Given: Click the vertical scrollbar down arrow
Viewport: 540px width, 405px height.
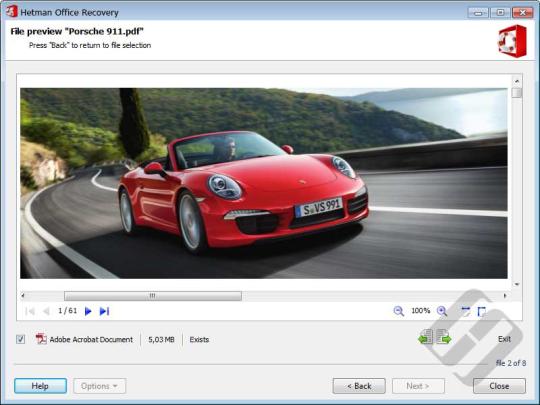Looking at the screenshot, I should tap(517, 284).
